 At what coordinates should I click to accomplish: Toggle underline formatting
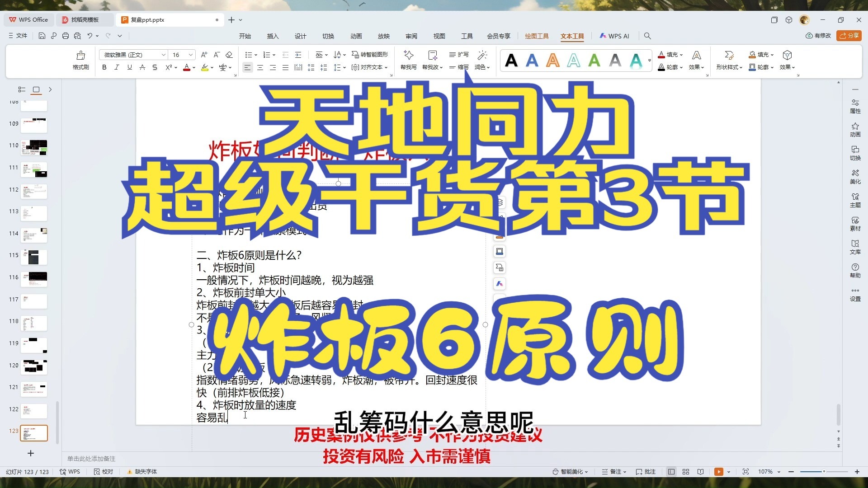click(x=129, y=67)
